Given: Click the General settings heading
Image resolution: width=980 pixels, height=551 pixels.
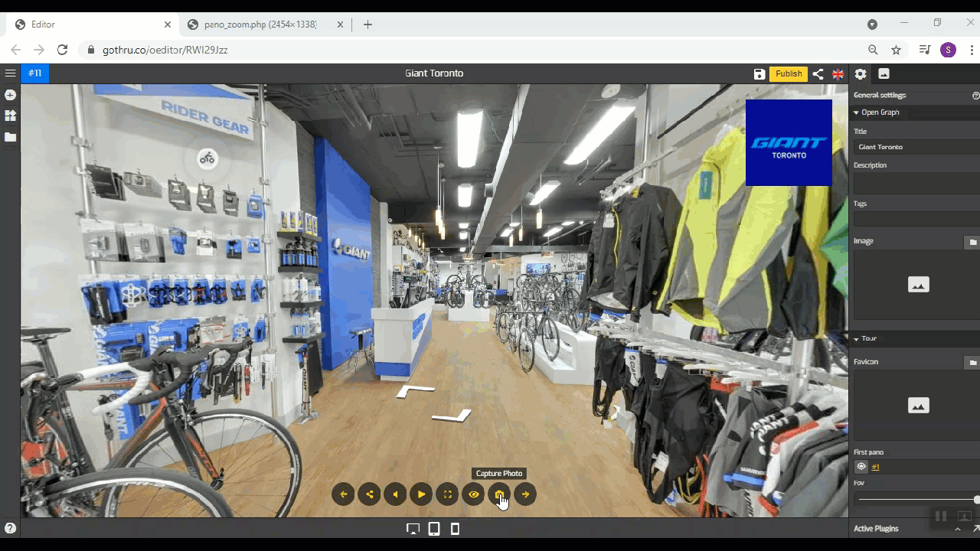Looking at the screenshot, I should [x=880, y=96].
